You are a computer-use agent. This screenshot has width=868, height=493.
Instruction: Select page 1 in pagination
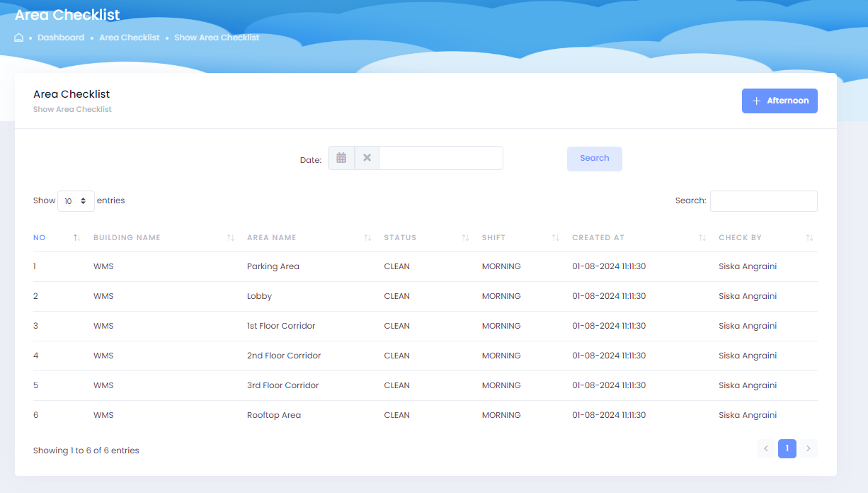(787, 448)
